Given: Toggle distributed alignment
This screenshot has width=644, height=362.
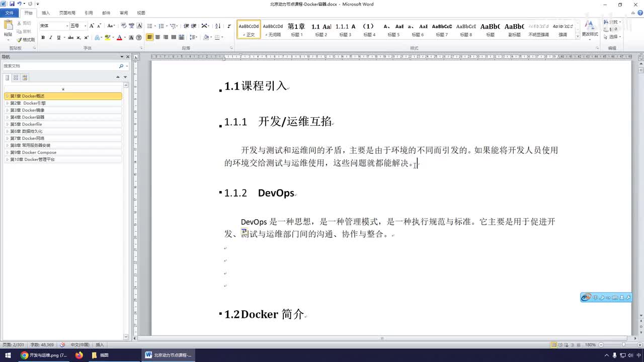Looking at the screenshot, I should click(182, 37).
